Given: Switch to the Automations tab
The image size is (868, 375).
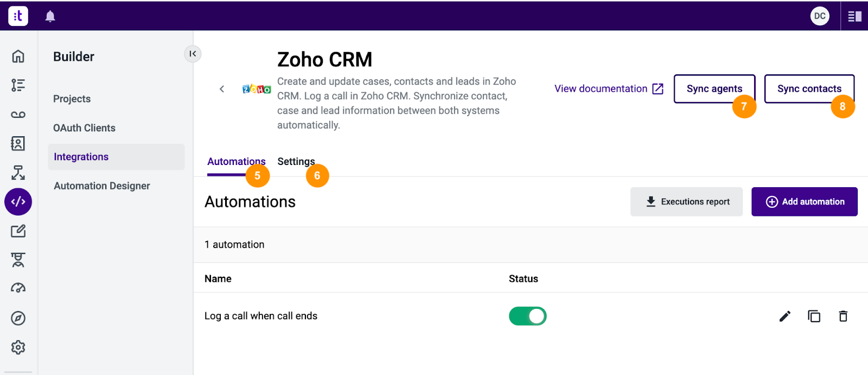Looking at the screenshot, I should 237,162.
